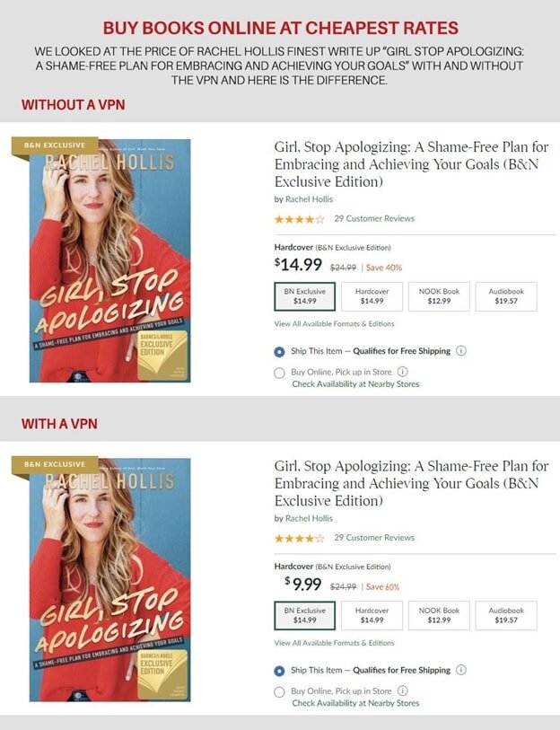Click the info icon beside Pick up in Store, bottom listing

coord(403,690)
